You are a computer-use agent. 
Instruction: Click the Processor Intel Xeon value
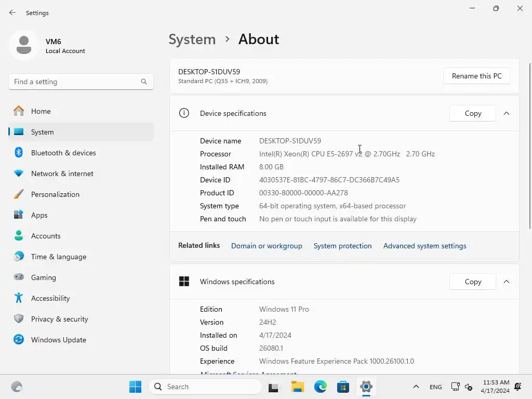point(347,154)
